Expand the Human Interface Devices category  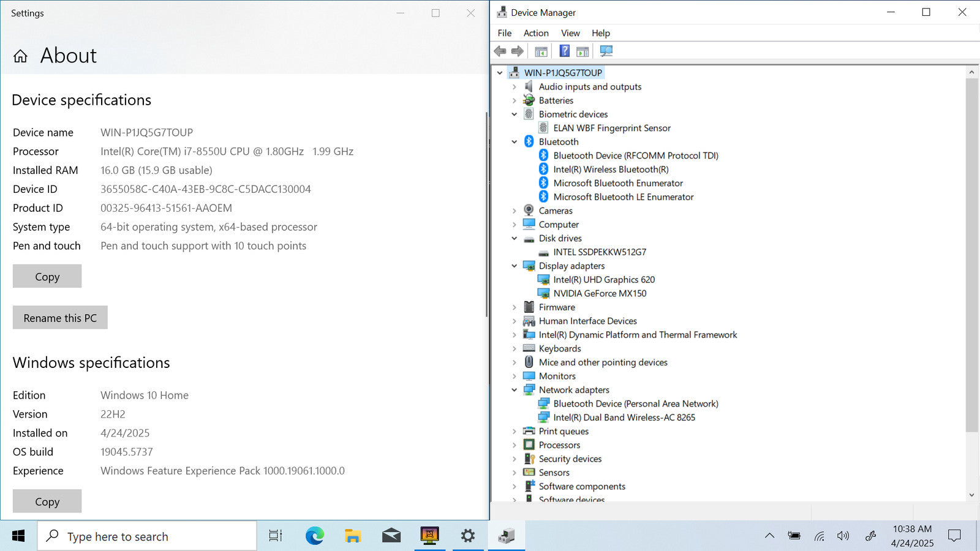click(x=514, y=321)
